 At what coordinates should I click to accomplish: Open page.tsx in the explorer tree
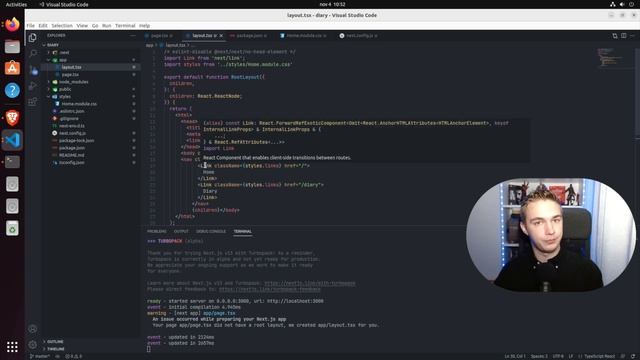70,74
